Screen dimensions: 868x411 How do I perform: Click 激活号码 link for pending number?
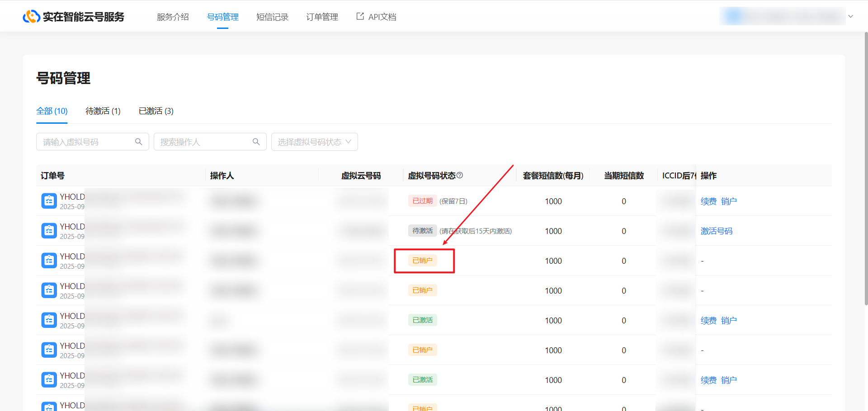[x=717, y=231]
